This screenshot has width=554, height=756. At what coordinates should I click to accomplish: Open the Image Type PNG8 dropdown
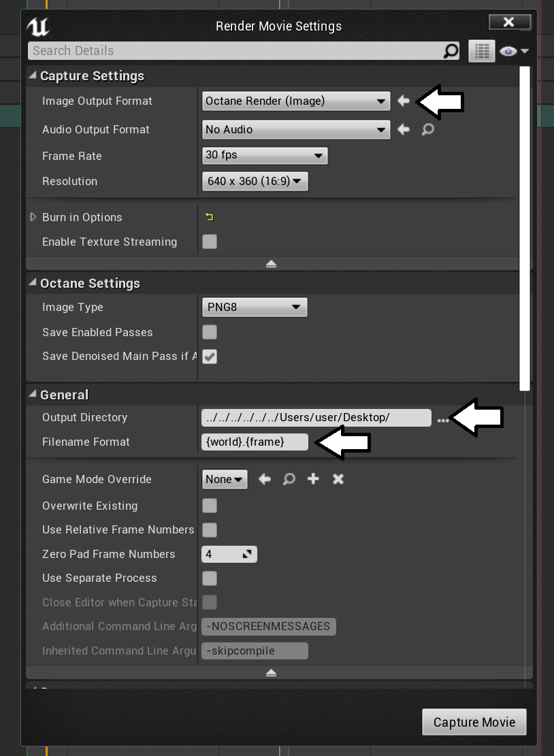(x=254, y=307)
